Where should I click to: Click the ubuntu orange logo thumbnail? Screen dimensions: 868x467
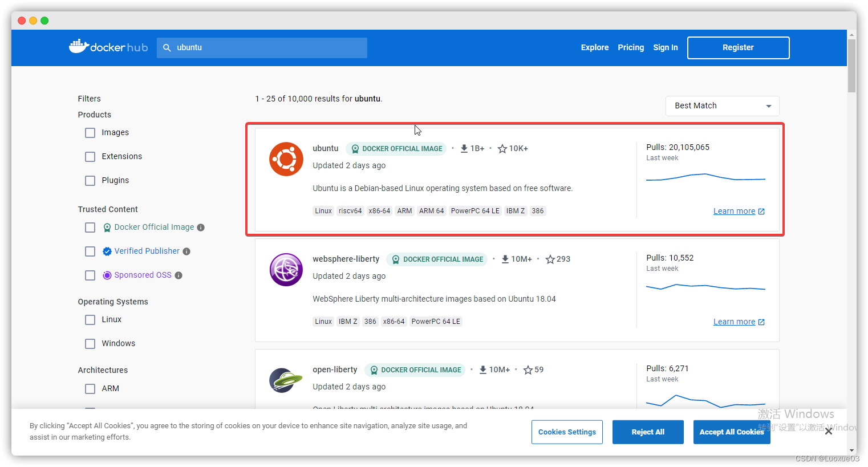point(286,159)
